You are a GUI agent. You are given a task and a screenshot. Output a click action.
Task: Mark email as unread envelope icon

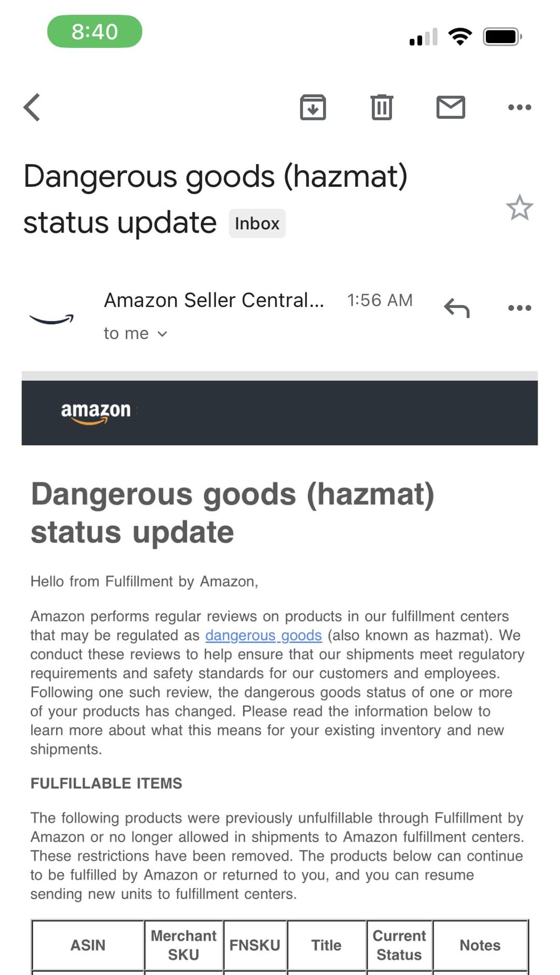(x=451, y=107)
